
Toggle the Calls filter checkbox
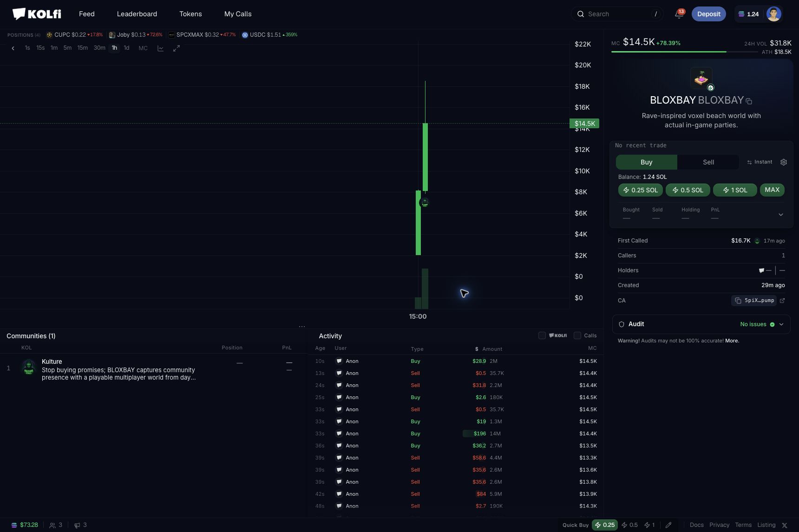(x=577, y=335)
